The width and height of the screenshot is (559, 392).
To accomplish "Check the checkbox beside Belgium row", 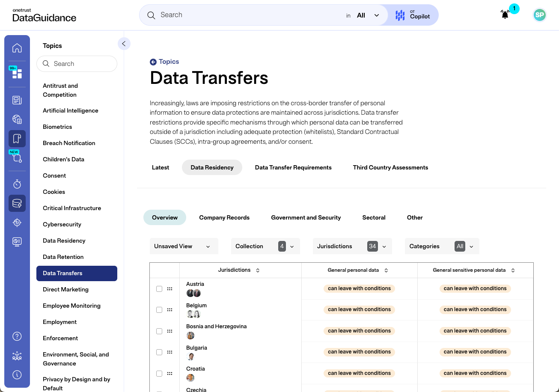I will coord(159,310).
